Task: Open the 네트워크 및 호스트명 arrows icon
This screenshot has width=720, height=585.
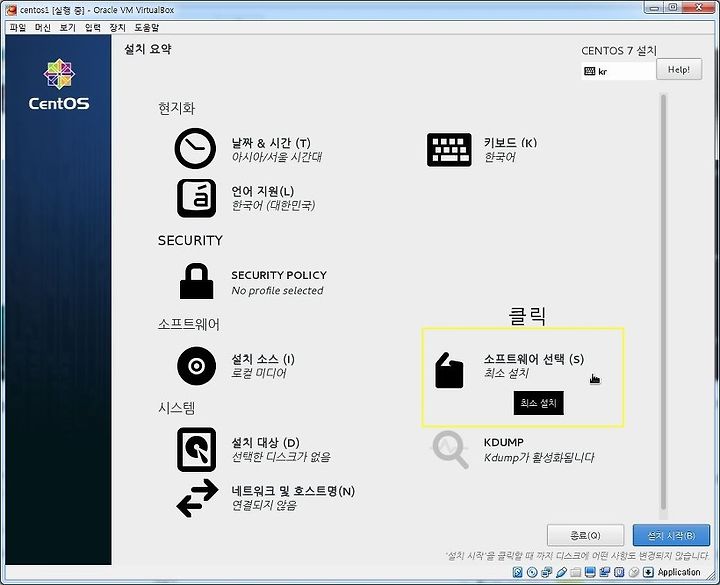Action: coord(197,498)
